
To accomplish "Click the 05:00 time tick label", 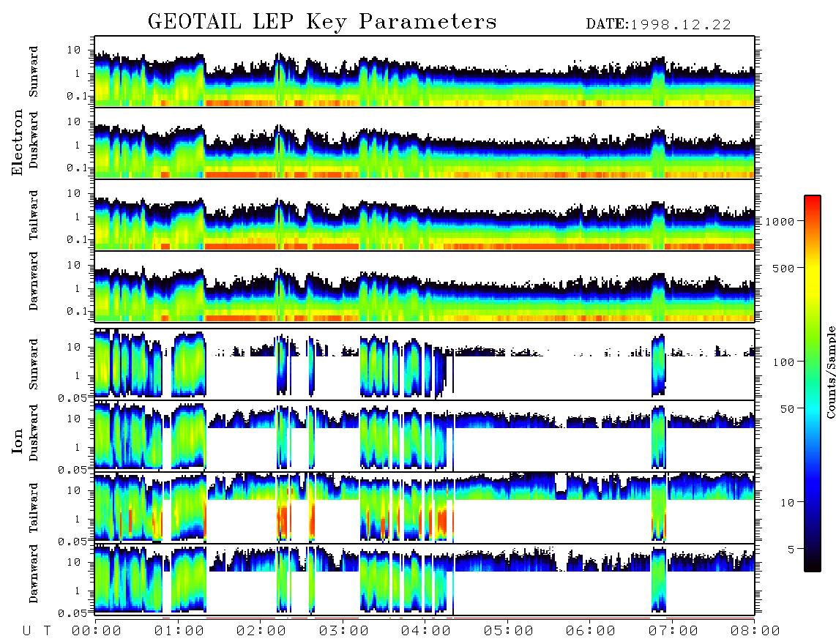I will (509, 632).
